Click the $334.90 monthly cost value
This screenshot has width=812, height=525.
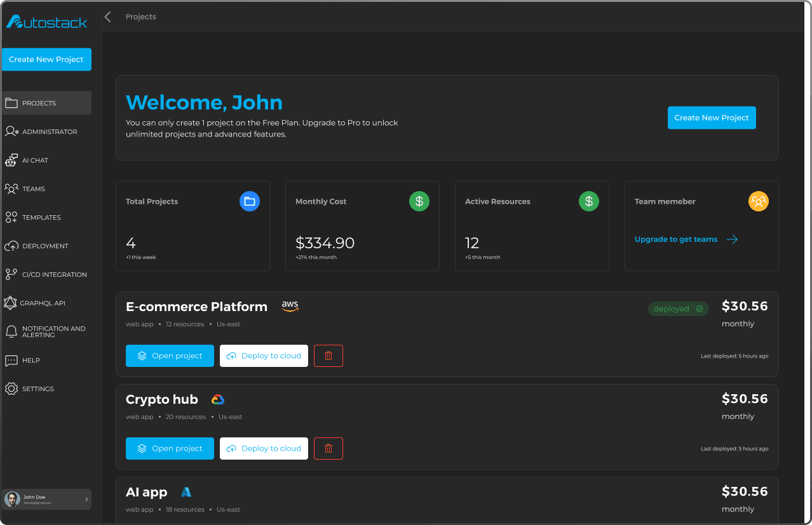coord(325,243)
